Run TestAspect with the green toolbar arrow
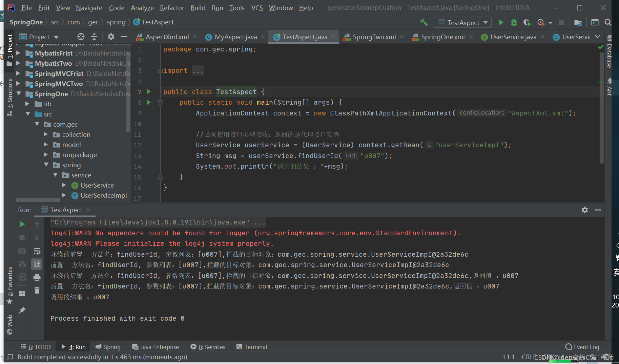 [501, 22]
